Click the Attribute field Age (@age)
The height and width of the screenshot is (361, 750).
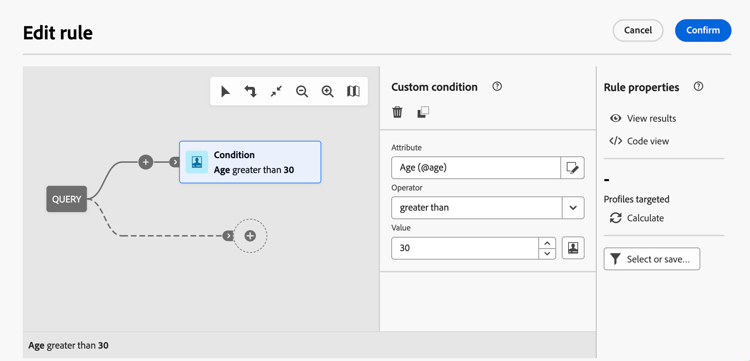click(476, 168)
